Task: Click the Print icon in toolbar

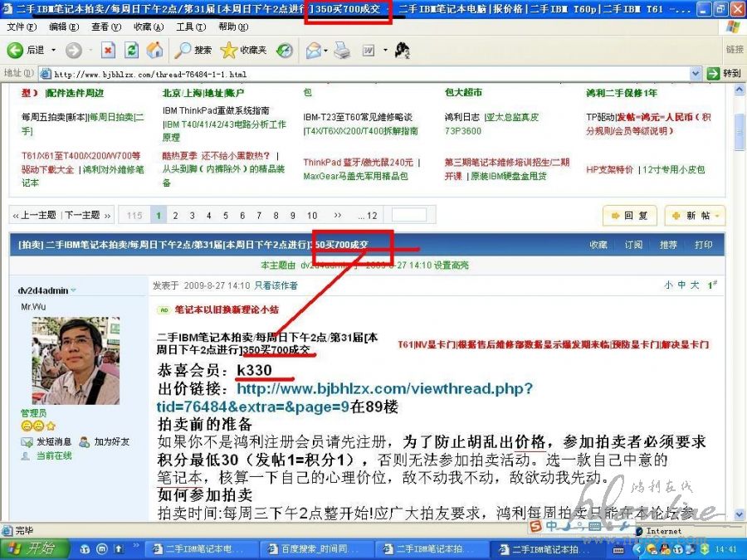Action: click(342, 51)
